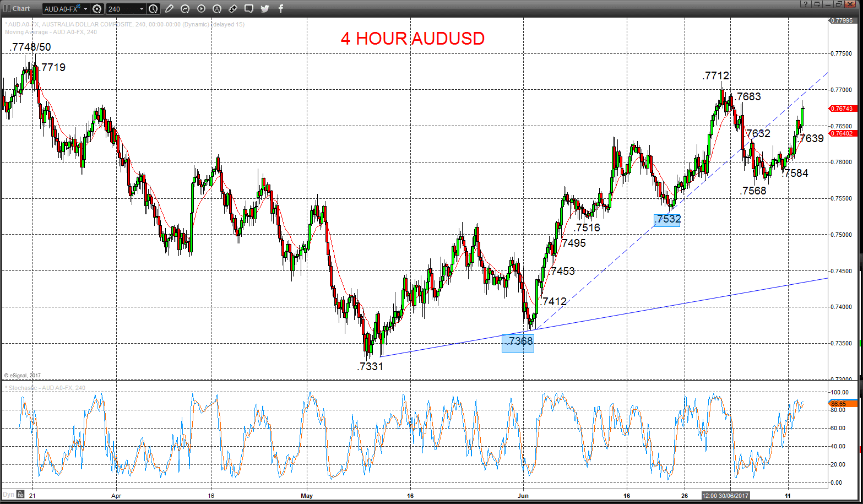The height and width of the screenshot is (504, 863).
Task: Click the trade ticket arrows icon
Action: pyautogui.click(x=233, y=9)
